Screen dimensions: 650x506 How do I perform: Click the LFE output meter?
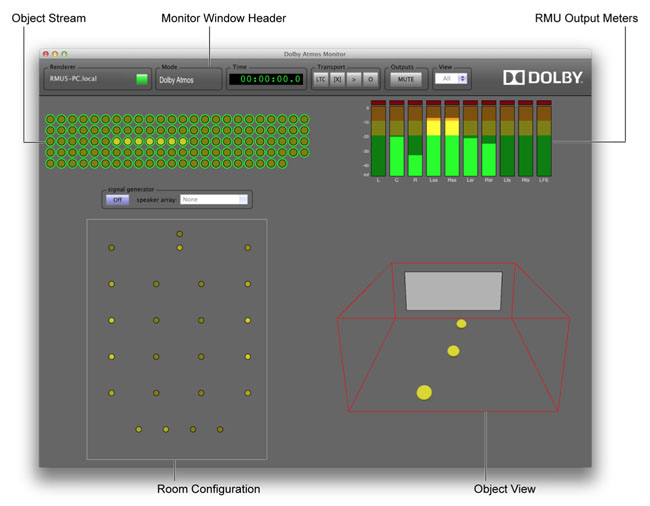(x=544, y=141)
